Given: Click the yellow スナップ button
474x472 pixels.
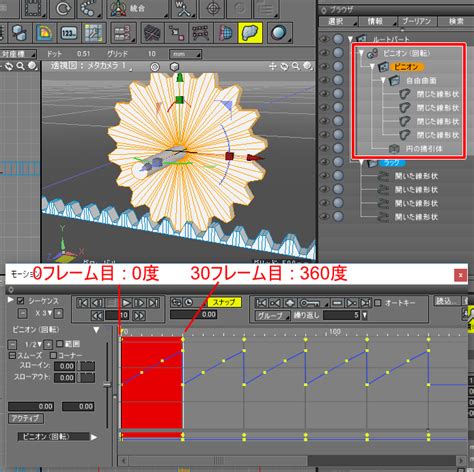Looking at the screenshot, I should pyautogui.click(x=224, y=303).
